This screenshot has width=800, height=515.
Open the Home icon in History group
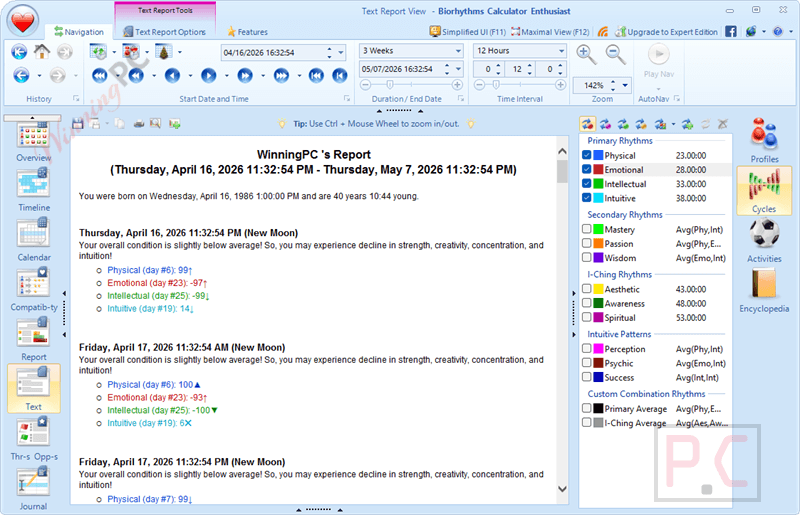pos(42,52)
